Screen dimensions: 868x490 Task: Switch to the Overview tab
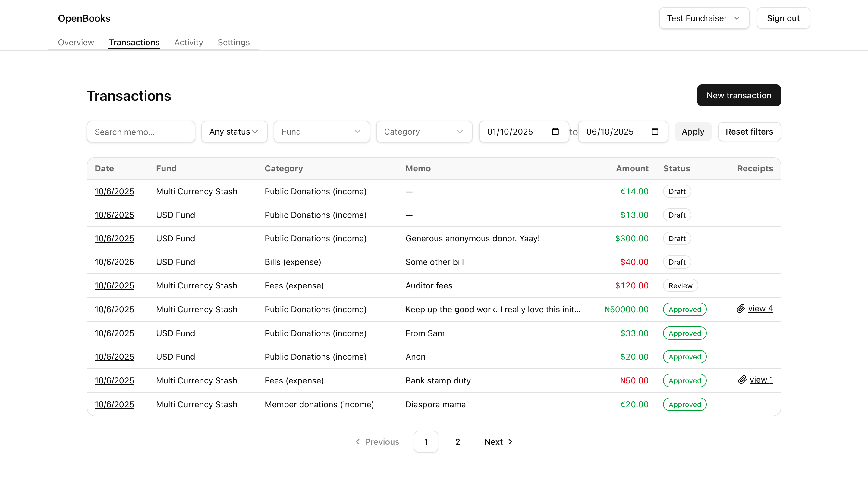76,43
